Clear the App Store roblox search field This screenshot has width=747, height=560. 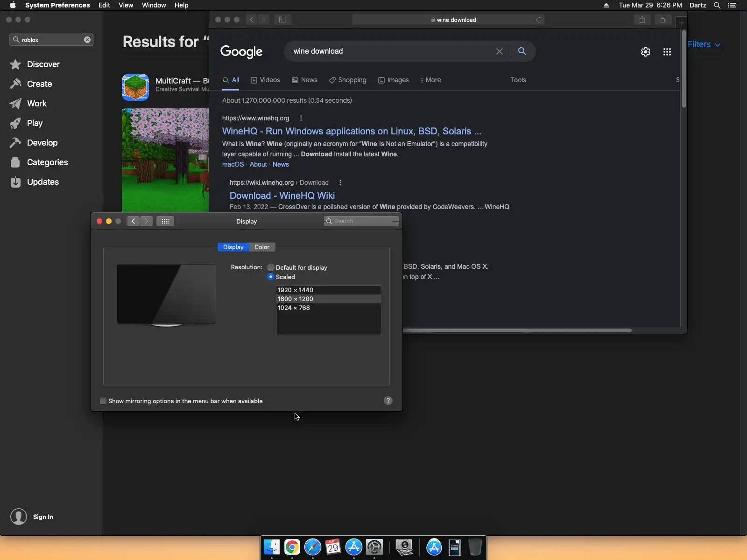point(87,40)
